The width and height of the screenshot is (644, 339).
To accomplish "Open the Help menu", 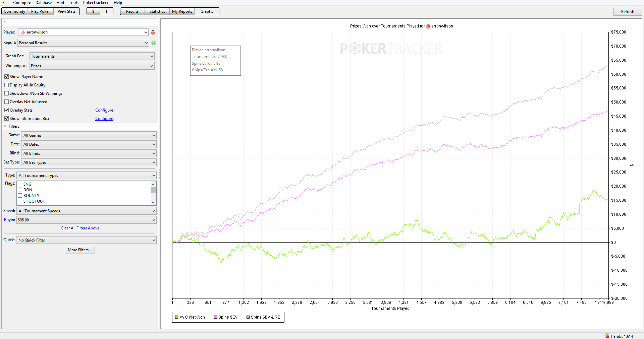I will point(118,3).
